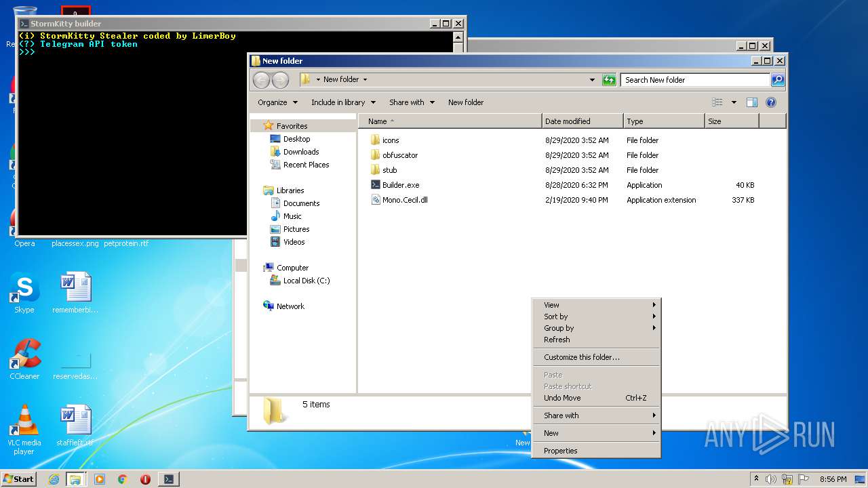This screenshot has height=488, width=868.
Task: Open the VLC media player desktop shortcut
Action: tap(24, 430)
